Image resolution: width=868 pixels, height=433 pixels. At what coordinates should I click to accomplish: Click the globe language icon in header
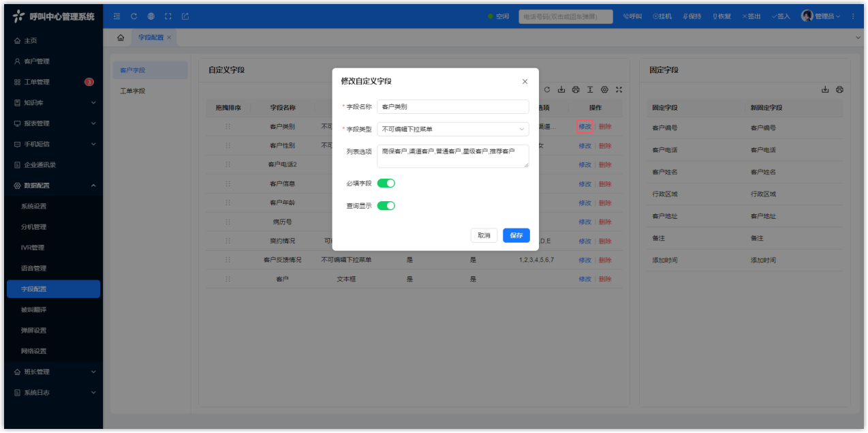pos(151,16)
